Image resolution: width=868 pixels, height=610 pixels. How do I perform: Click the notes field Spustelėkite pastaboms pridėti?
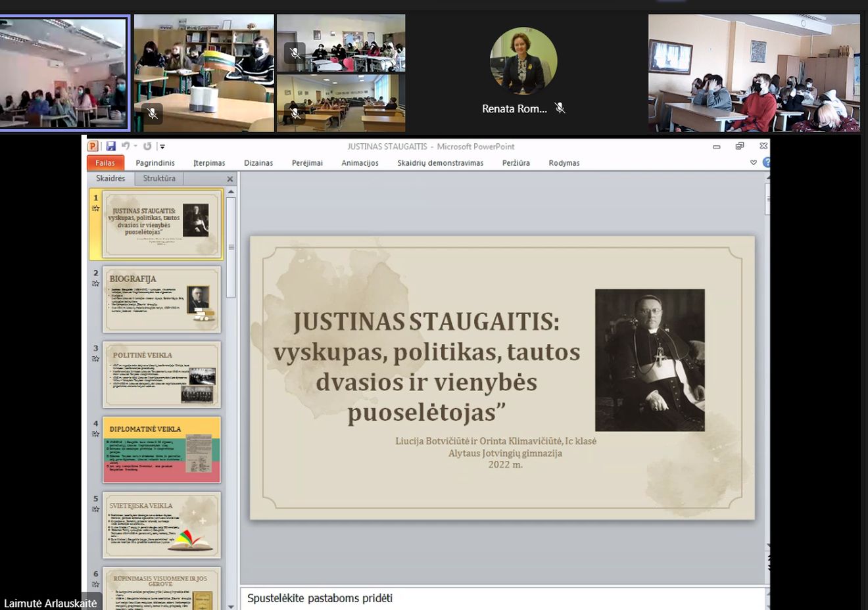503,598
